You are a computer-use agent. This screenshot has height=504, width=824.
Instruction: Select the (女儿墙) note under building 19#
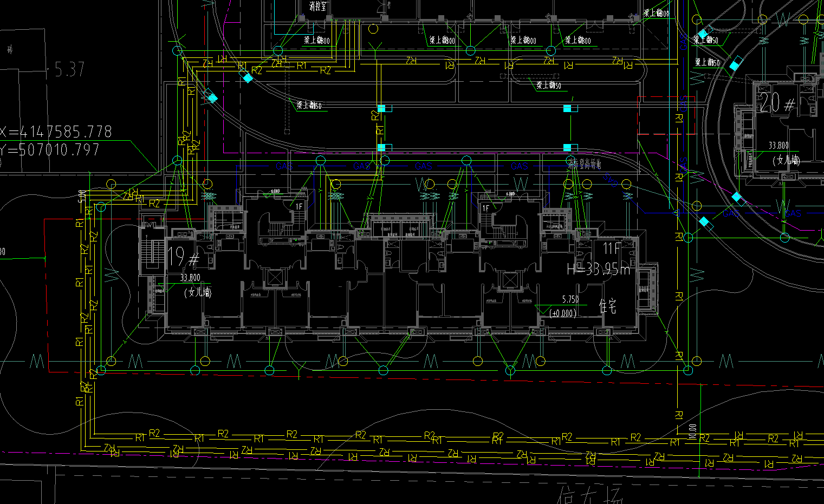pos(198,292)
